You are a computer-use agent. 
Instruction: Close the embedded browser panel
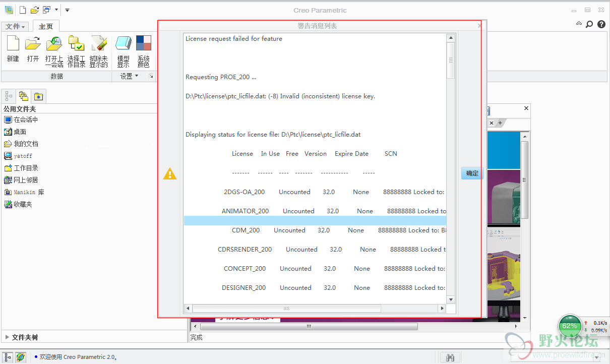pyautogui.click(x=526, y=108)
